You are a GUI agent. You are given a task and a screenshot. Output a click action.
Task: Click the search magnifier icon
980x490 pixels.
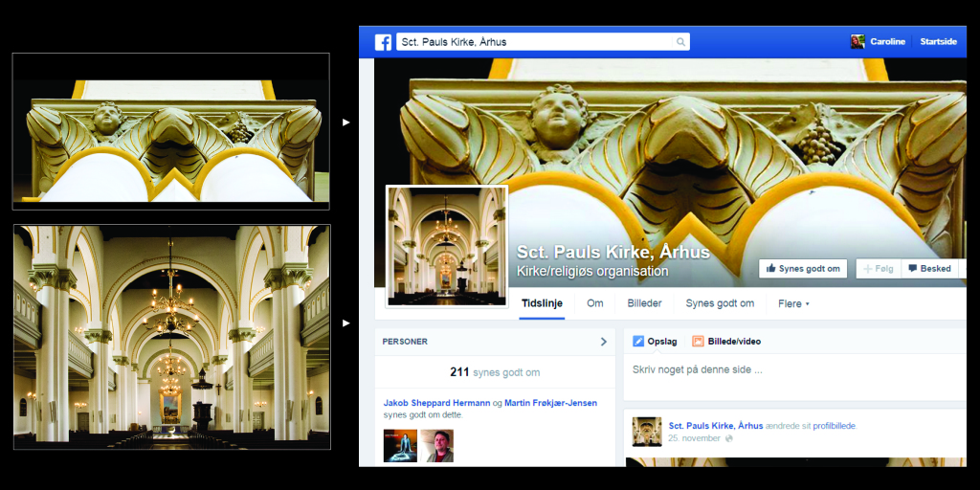[x=680, y=42]
